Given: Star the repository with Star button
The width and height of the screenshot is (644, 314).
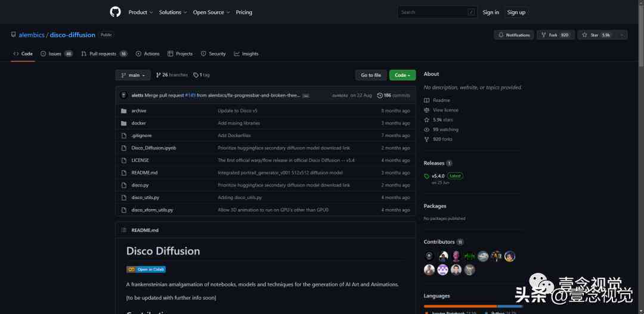Looking at the screenshot, I should tap(596, 35).
